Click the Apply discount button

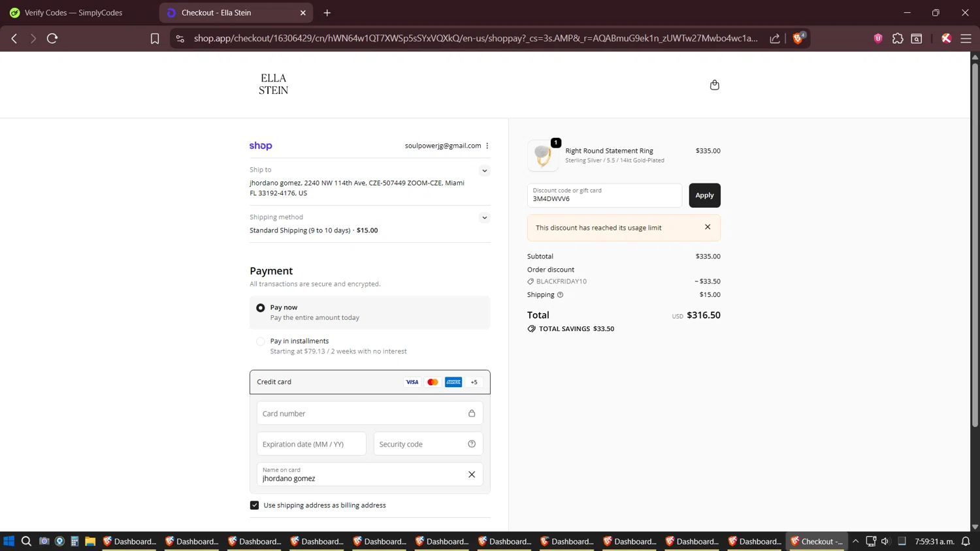click(704, 195)
